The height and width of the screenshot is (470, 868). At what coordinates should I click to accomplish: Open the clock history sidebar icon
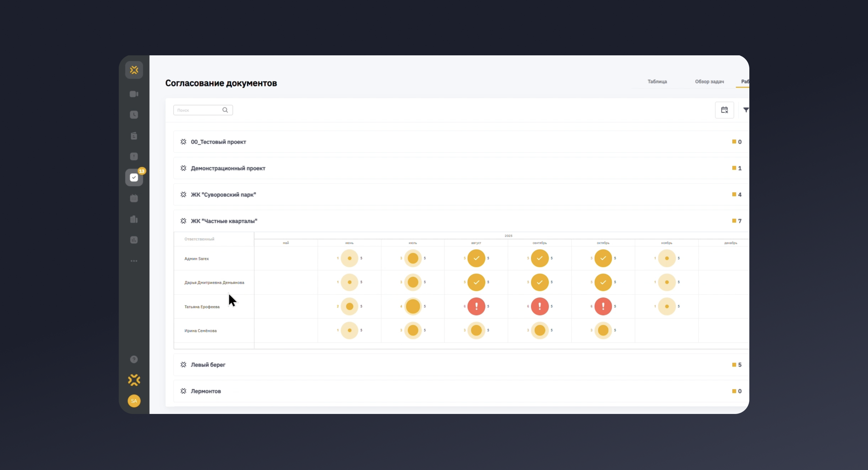click(x=134, y=115)
